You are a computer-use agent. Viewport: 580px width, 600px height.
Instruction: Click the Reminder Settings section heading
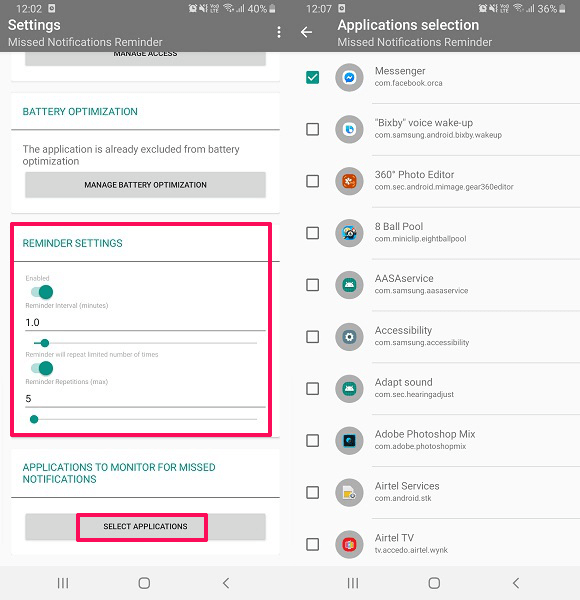pyautogui.click(x=72, y=243)
